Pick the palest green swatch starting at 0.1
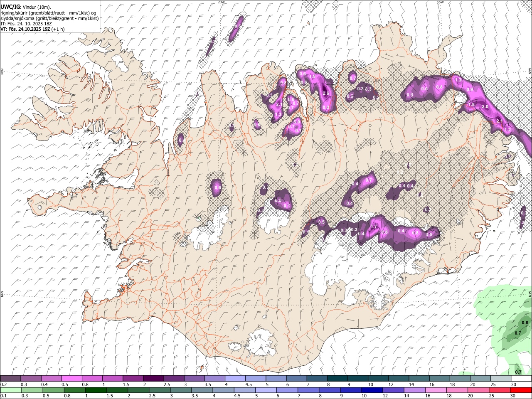The image size is (532, 399). [10, 390]
